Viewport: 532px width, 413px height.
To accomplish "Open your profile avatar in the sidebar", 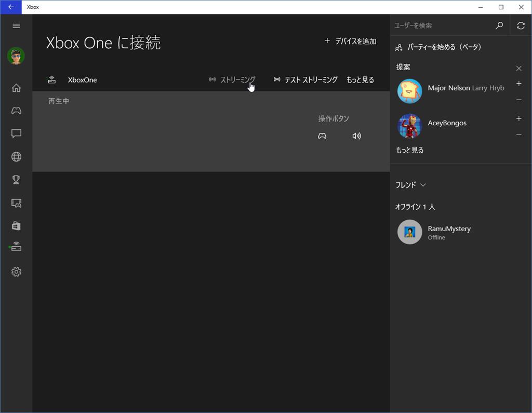I will (16, 56).
